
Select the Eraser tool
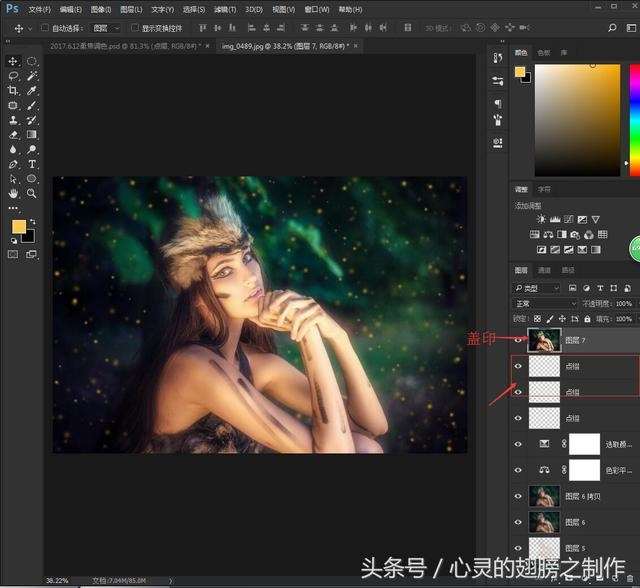click(13, 135)
